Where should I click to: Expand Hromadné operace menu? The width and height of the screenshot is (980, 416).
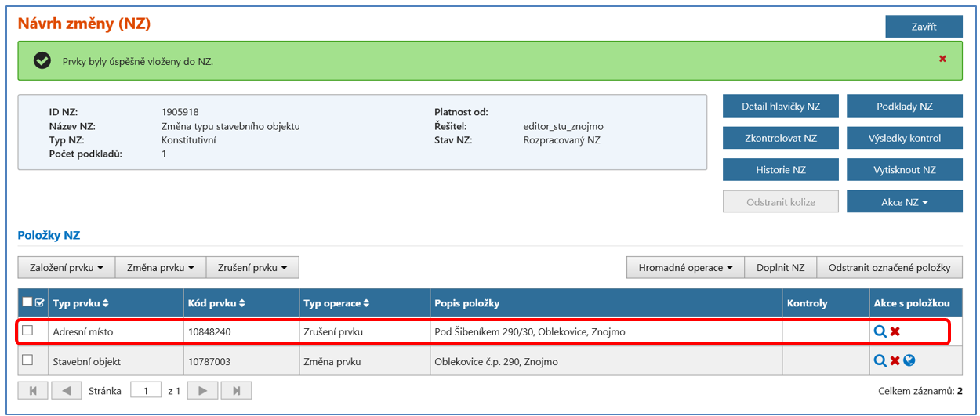[x=685, y=267]
